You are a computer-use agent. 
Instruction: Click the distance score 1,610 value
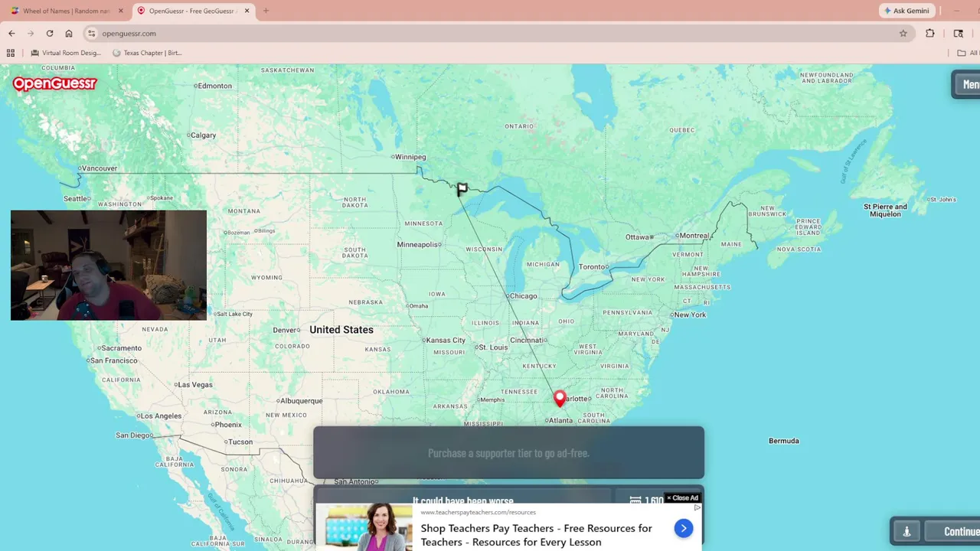pyautogui.click(x=654, y=500)
